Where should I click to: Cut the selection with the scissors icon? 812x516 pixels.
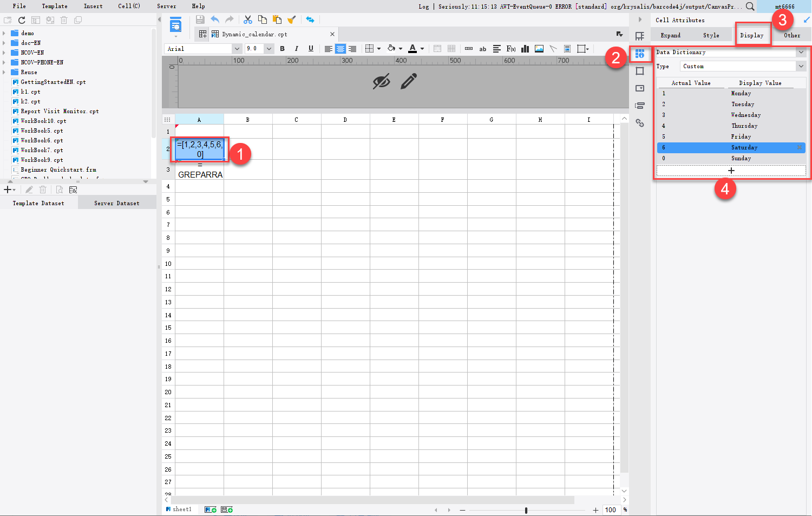click(248, 19)
